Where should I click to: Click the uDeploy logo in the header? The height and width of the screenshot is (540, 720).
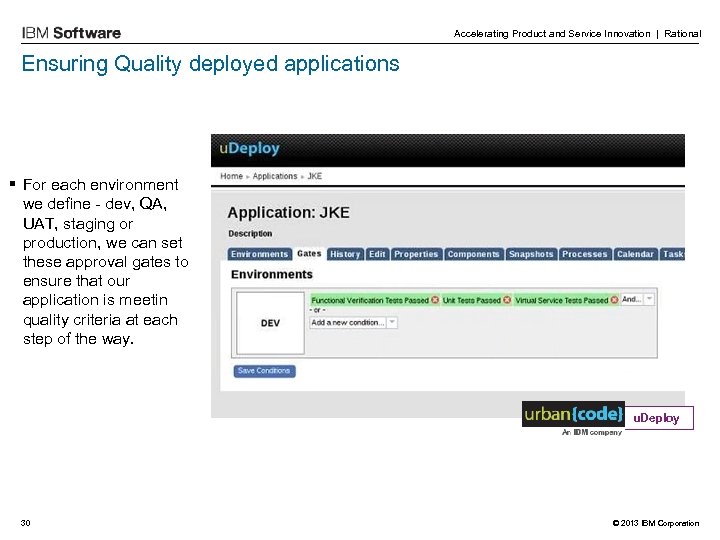249,148
